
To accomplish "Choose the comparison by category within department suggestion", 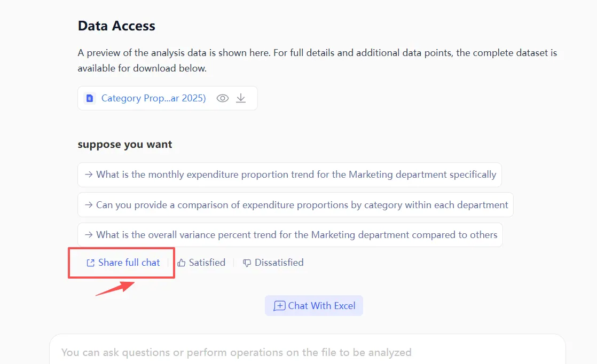I will pyautogui.click(x=302, y=205).
